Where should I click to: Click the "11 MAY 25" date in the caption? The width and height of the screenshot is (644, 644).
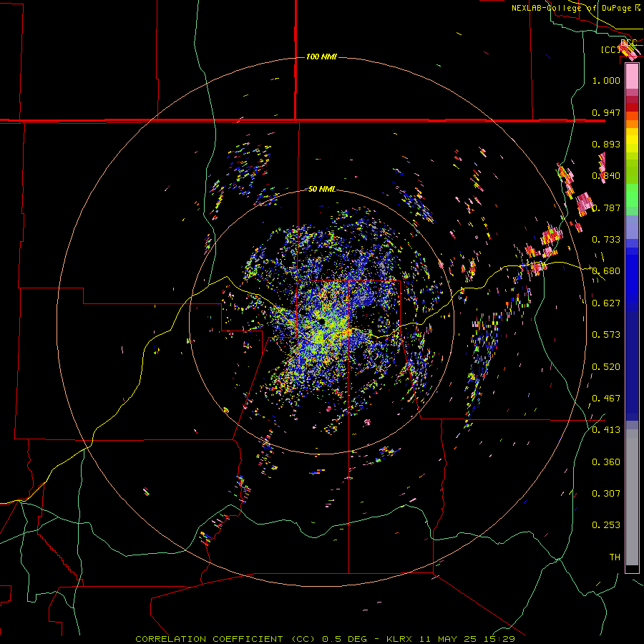pos(449,639)
